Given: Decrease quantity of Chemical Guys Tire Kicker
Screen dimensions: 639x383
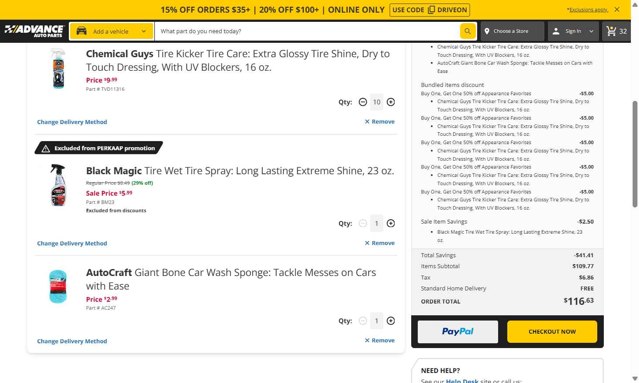Looking at the screenshot, I should point(363,102).
